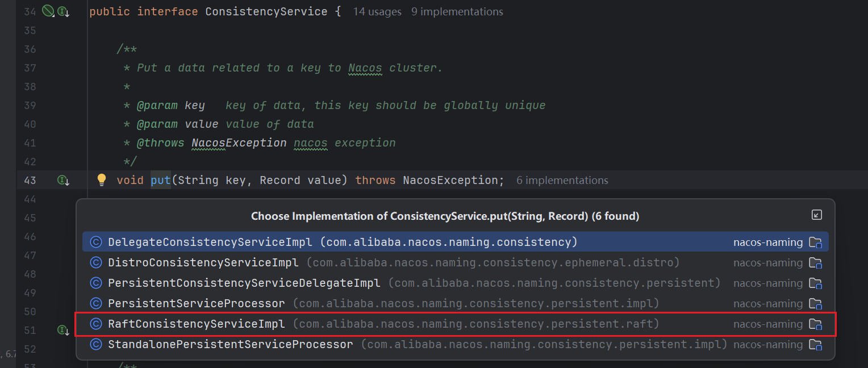Click the class icon beside PersistentServiceProcessor
The height and width of the screenshot is (368, 868).
point(96,304)
